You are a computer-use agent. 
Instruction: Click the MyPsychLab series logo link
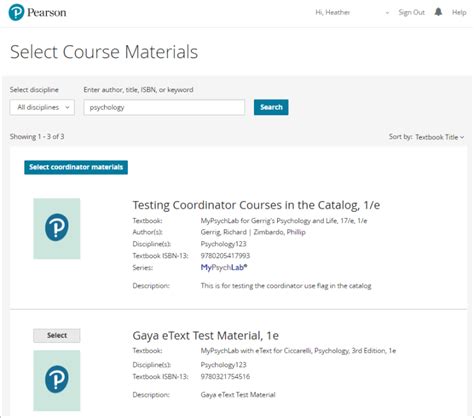coord(224,267)
